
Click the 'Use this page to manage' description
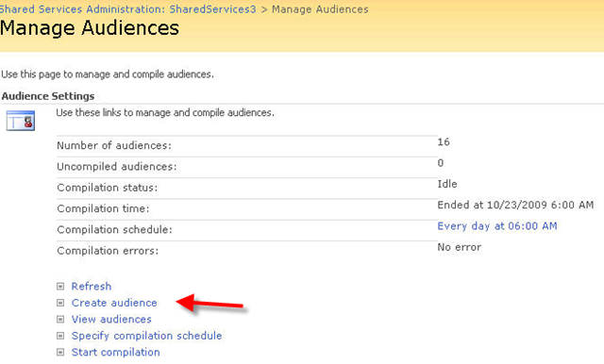click(x=108, y=74)
